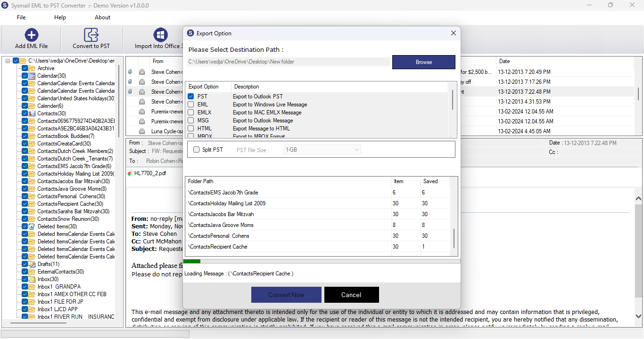The width and height of the screenshot is (644, 339).
Task: Click the Browse button
Action: tap(424, 62)
